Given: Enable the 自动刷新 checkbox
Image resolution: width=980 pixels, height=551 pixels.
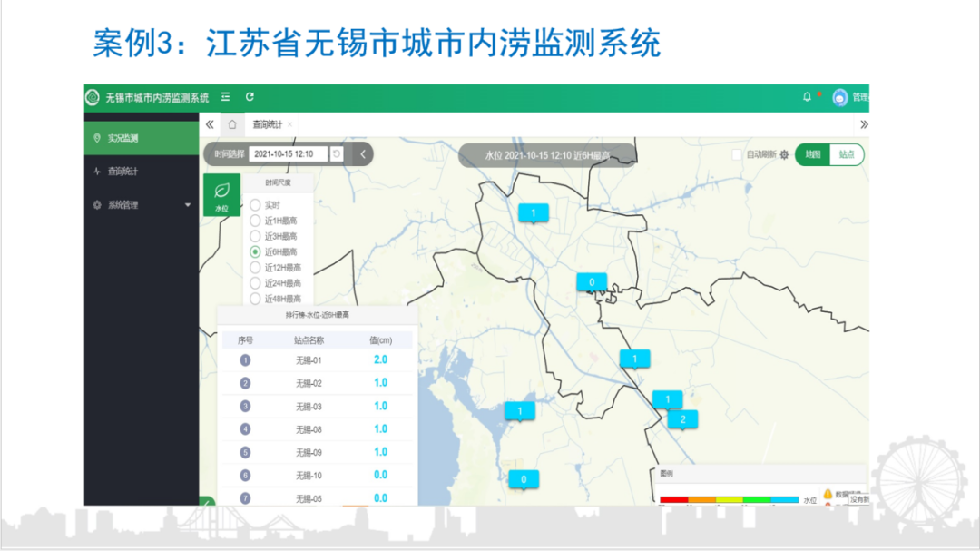Looking at the screenshot, I should coord(737,154).
